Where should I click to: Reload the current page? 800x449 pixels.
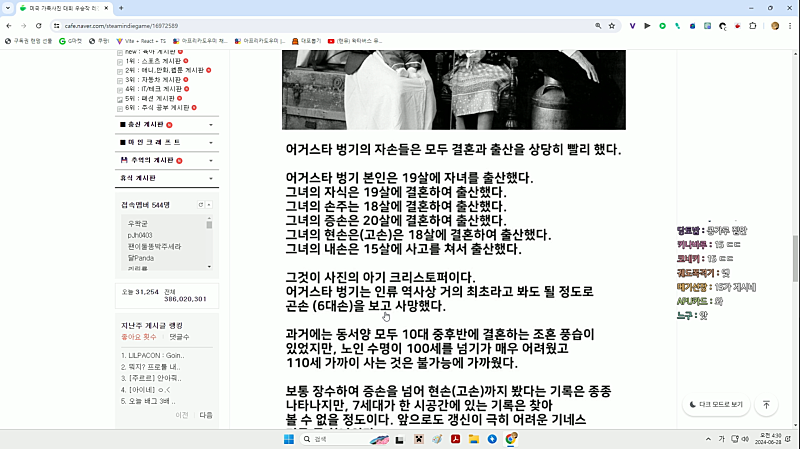click(38, 26)
